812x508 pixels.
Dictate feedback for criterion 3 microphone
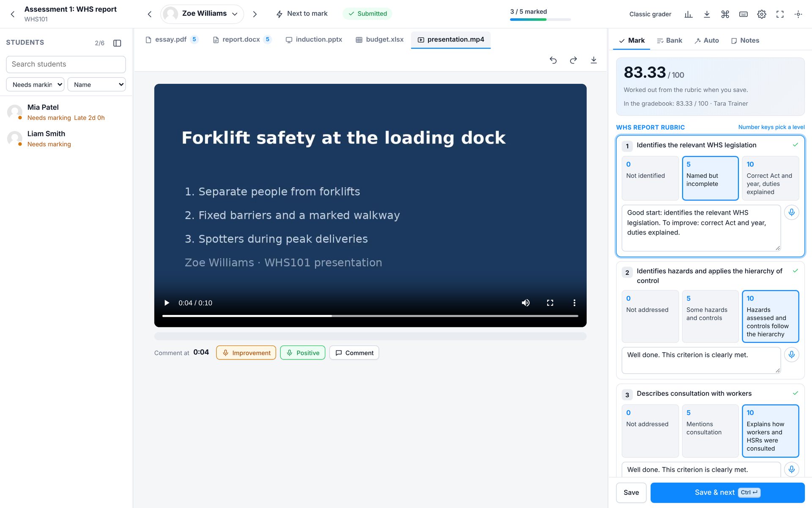[x=791, y=469]
